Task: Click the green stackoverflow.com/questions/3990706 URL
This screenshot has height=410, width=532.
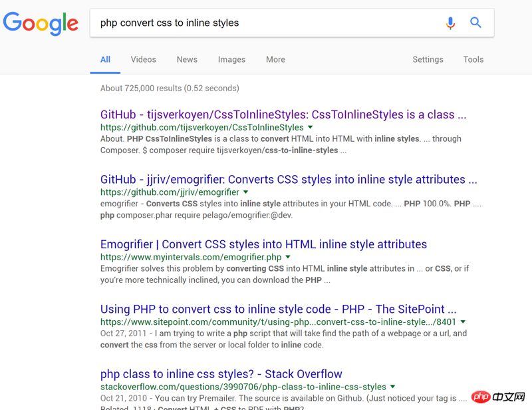Action: pyautogui.click(x=243, y=387)
